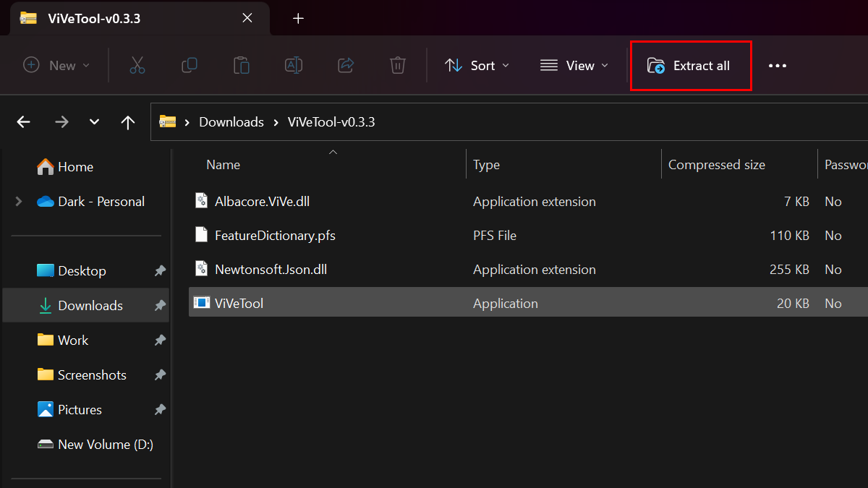Click the Rename icon in toolbar

click(x=294, y=66)
